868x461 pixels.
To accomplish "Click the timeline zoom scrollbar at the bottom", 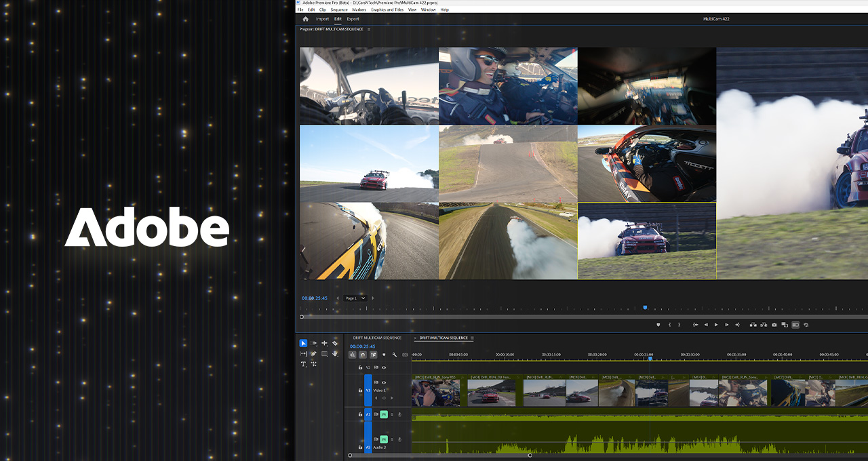I will point(441,457).
